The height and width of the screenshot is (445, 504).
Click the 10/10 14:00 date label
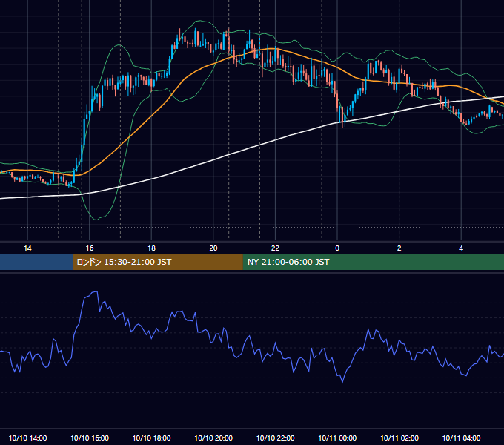[27, 438]
